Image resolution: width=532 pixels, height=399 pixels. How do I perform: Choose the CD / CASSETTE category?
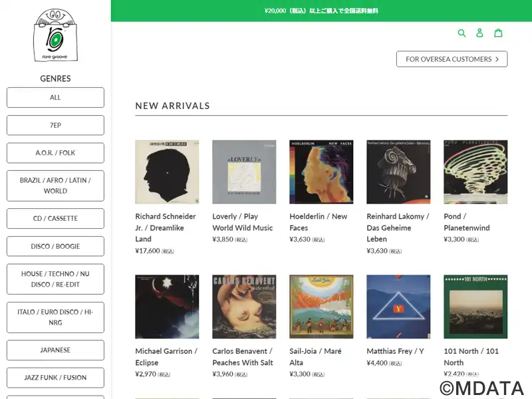pyautogui.click(x=55, y=218)
